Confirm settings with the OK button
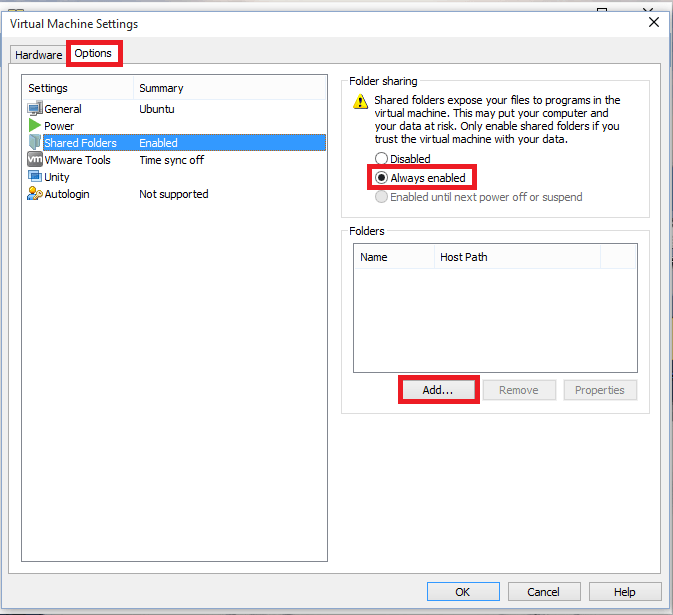This screenshot has height=615, width=673. (462, 592)
